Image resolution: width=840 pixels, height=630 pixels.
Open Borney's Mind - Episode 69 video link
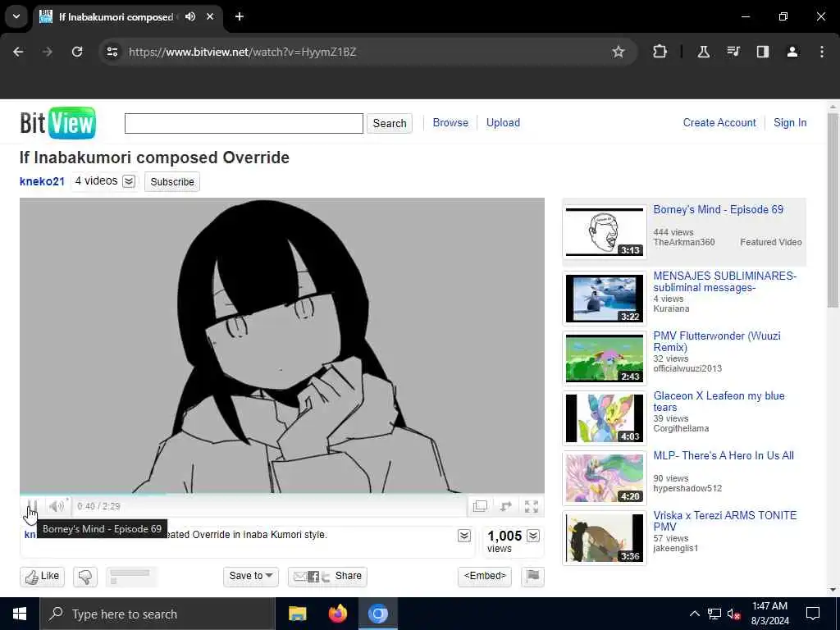pos(719,209)
